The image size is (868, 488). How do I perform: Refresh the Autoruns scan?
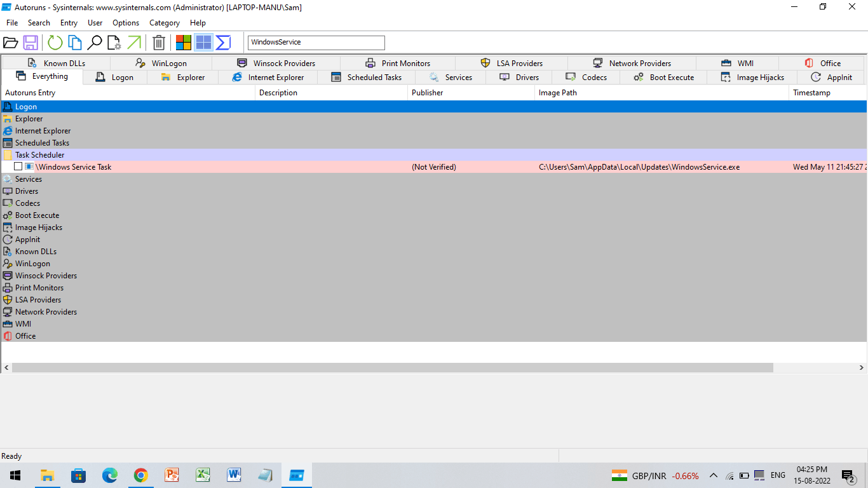[x=55, y=43]
